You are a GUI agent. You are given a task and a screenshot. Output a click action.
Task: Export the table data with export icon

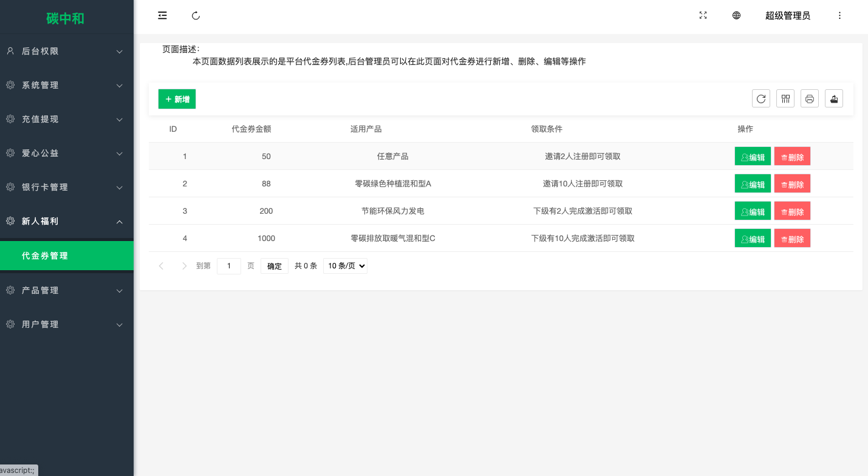833,98
